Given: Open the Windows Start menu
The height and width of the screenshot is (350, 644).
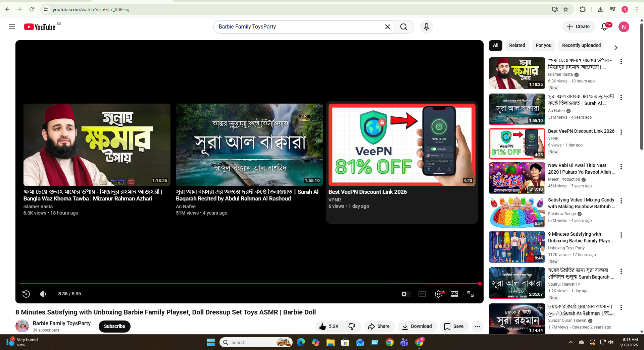Looking at the screenshot, I should (x=211, y=342).
